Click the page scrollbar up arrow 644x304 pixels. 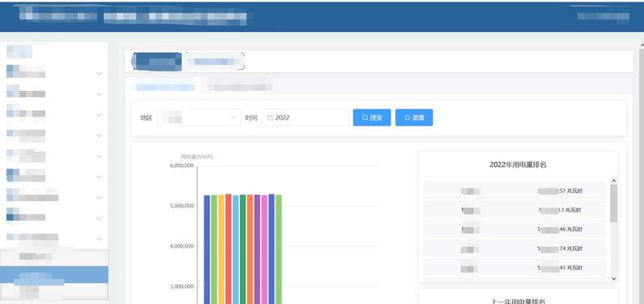(x=642, y=45)
